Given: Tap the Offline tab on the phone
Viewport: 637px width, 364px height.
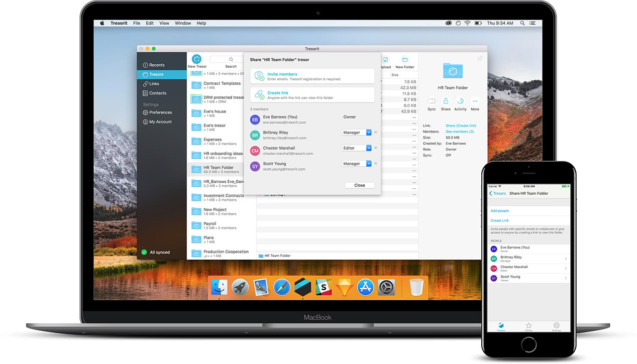Looking at the screenshot, I should point(528,327).
